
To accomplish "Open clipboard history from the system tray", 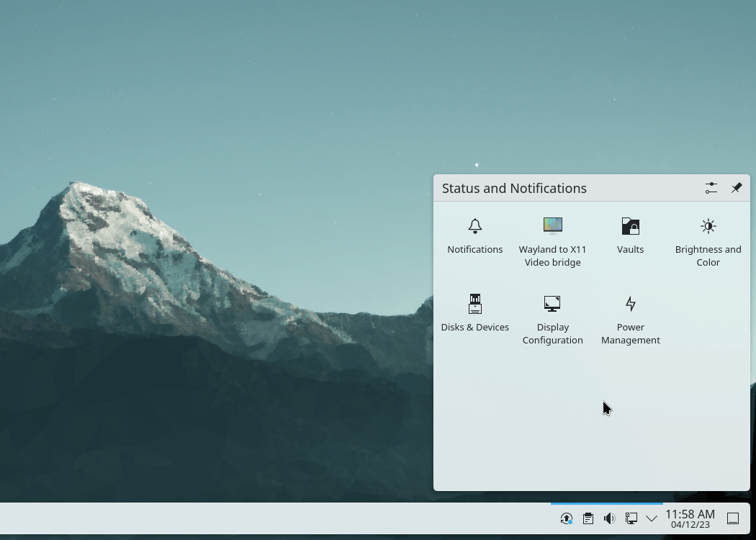I will coord(588,518).
